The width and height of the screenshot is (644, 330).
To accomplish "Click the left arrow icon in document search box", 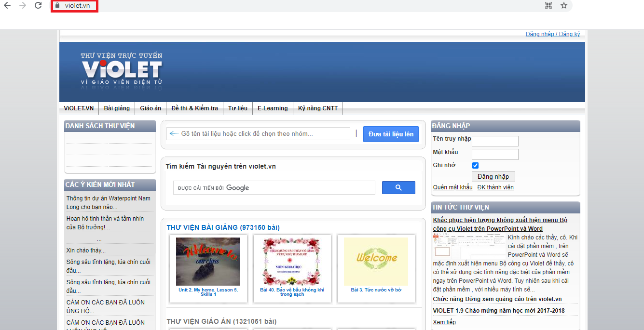I will [x=173, y=134].
